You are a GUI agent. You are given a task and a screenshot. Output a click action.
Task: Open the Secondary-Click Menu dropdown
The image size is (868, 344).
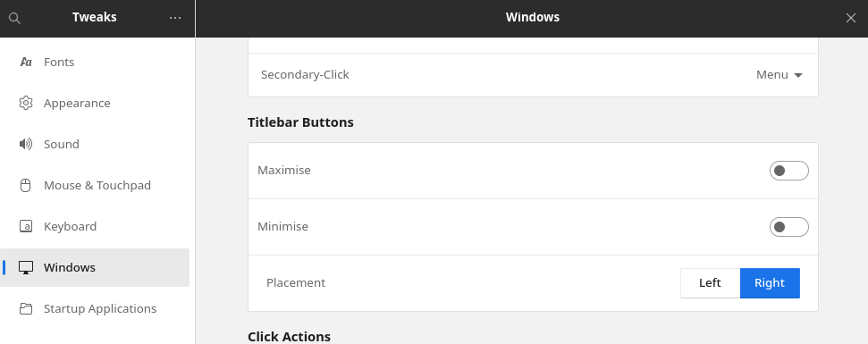pyautogui.click(x=780, y=75)
